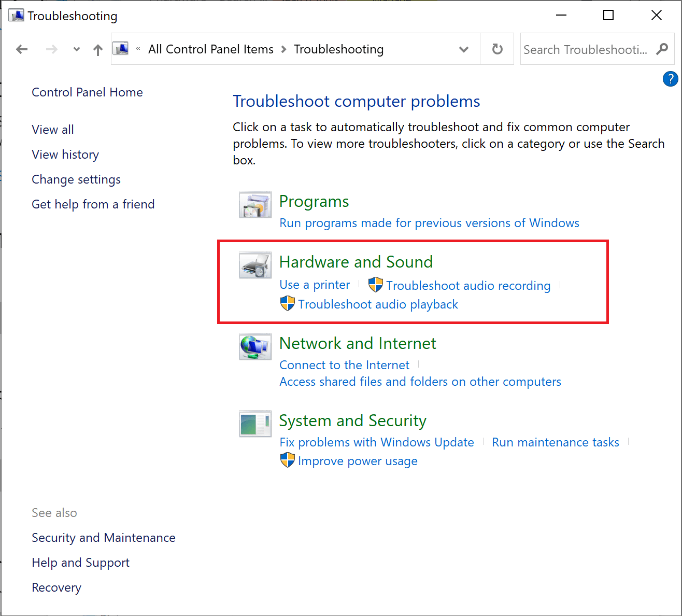Open Control Panel Home

87,92
